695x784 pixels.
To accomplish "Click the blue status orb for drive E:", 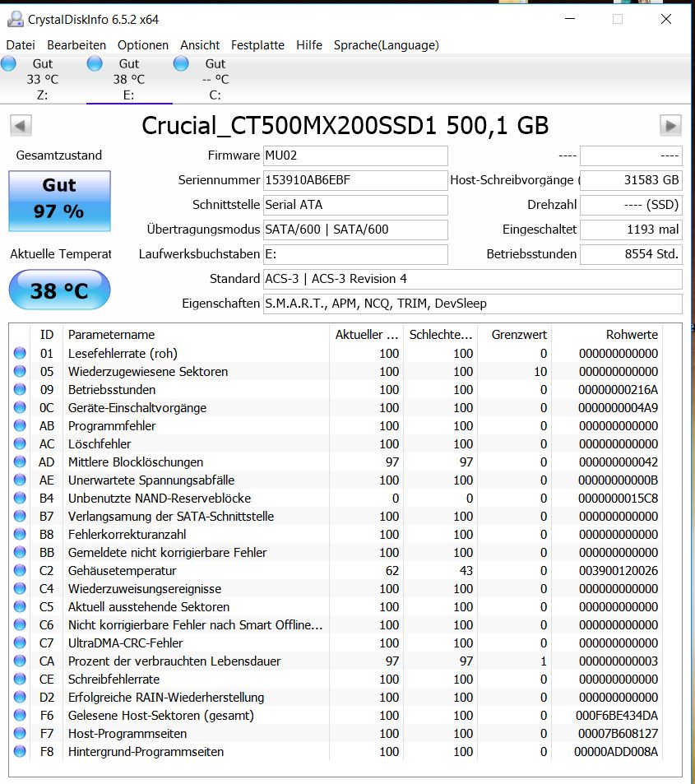I will pyautogui.click(x=95, y=63).
